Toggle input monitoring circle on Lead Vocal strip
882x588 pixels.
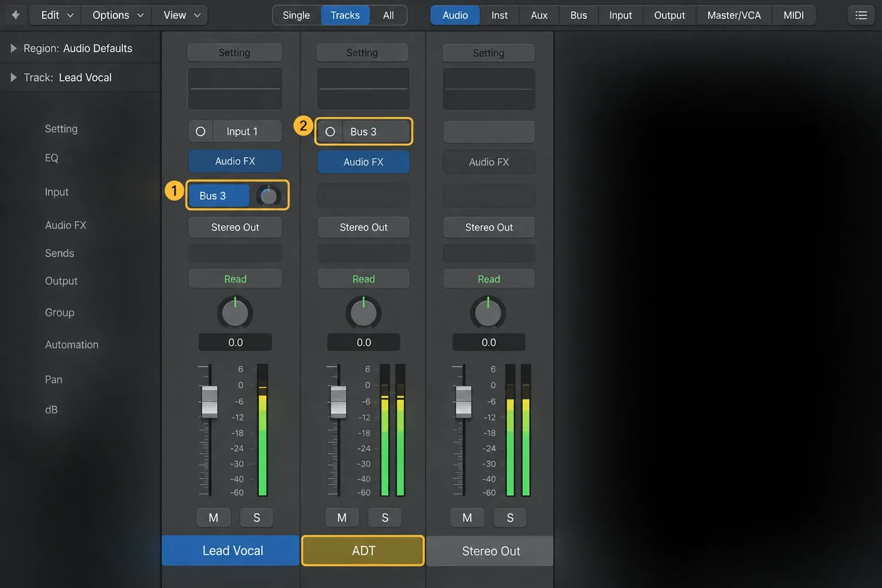point(200,131)
